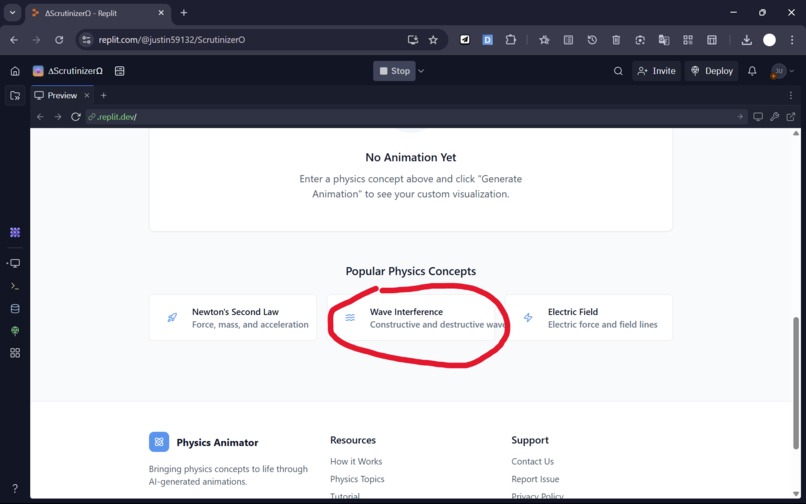Open the Physics Topics link
The height and width of the screenshot is (504, 806).
click(357, 479)
